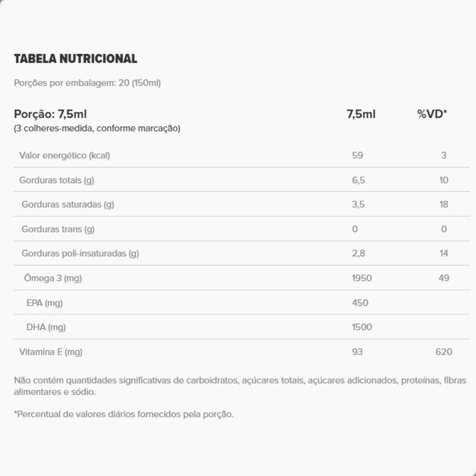The height and width of the screenshot is (476, 476).
Task: Select the Gorduras saturadas (g) label
Action: 68,204
